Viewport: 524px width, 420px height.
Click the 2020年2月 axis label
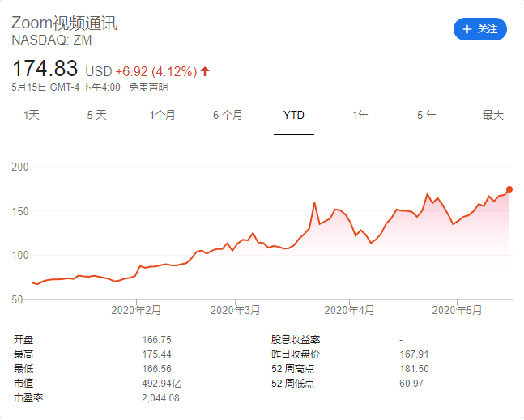tap(136, 310)
